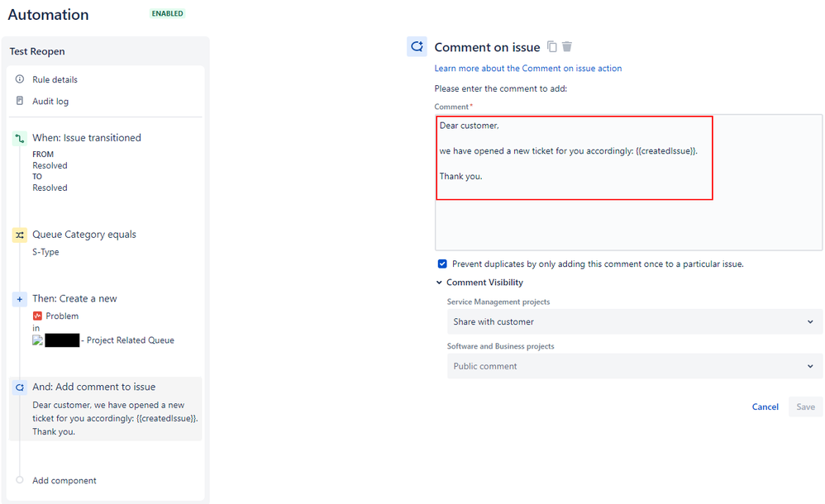
Task: Click the Issue transitioned trigger icon
Action: [x=20, y=138]
